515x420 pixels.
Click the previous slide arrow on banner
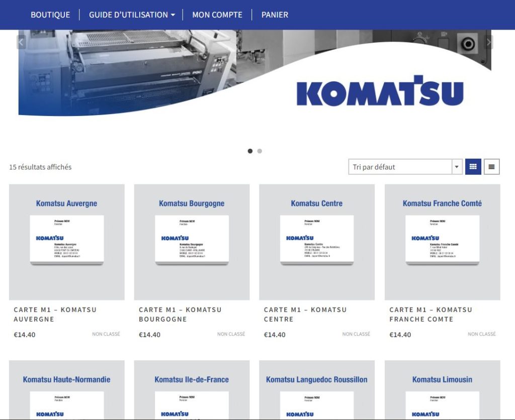[x=21, y=42]
